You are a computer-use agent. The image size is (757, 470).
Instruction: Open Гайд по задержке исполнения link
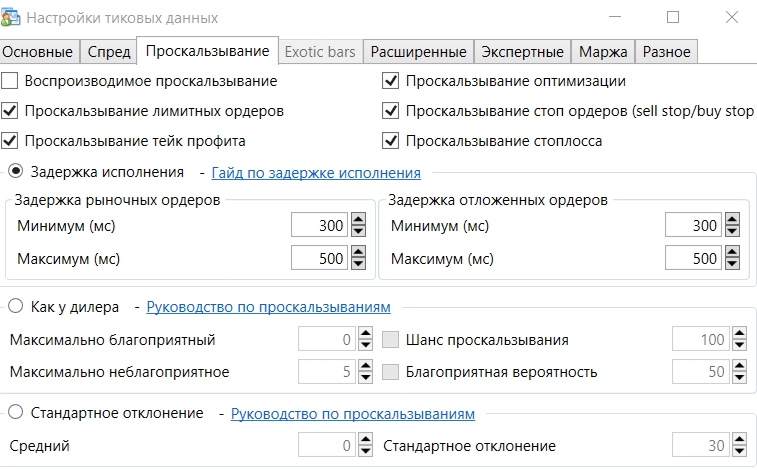tap(316, 173)
